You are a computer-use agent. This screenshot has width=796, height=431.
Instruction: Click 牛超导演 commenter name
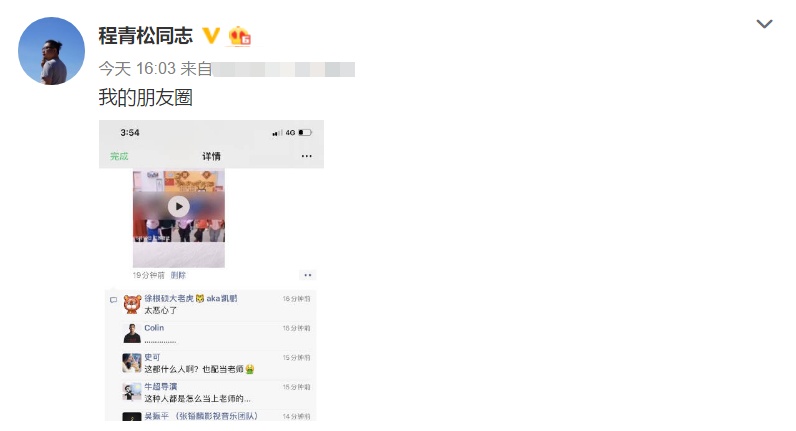pos(160,386)
